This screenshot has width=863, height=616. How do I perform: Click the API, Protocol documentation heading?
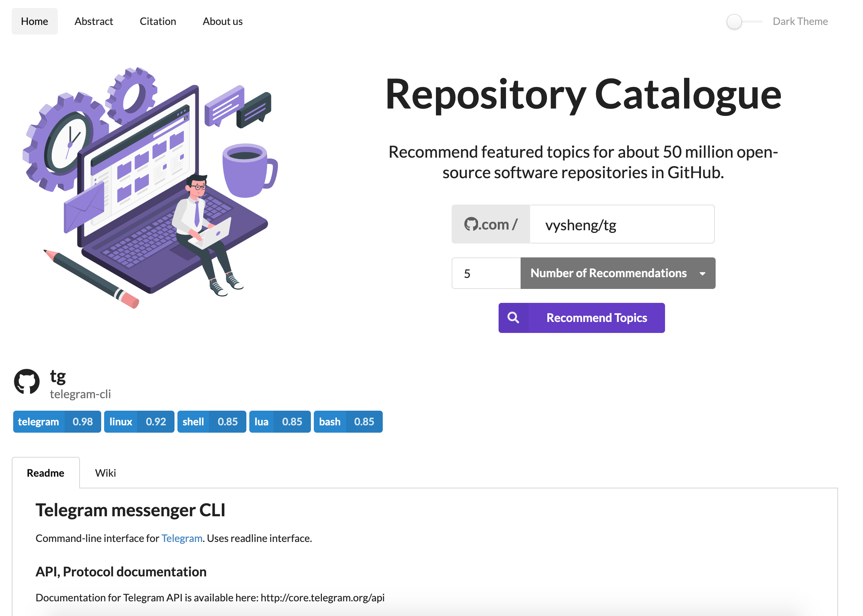click(121, 572)
